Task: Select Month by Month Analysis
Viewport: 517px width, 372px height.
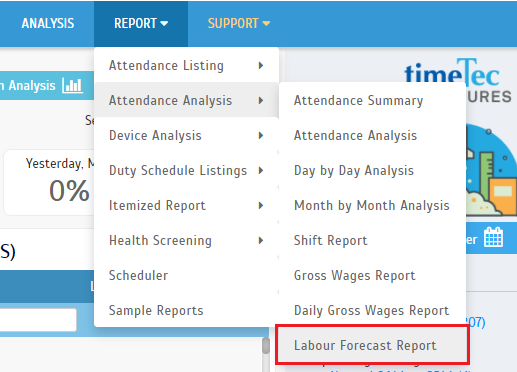Action: (373, 205)
